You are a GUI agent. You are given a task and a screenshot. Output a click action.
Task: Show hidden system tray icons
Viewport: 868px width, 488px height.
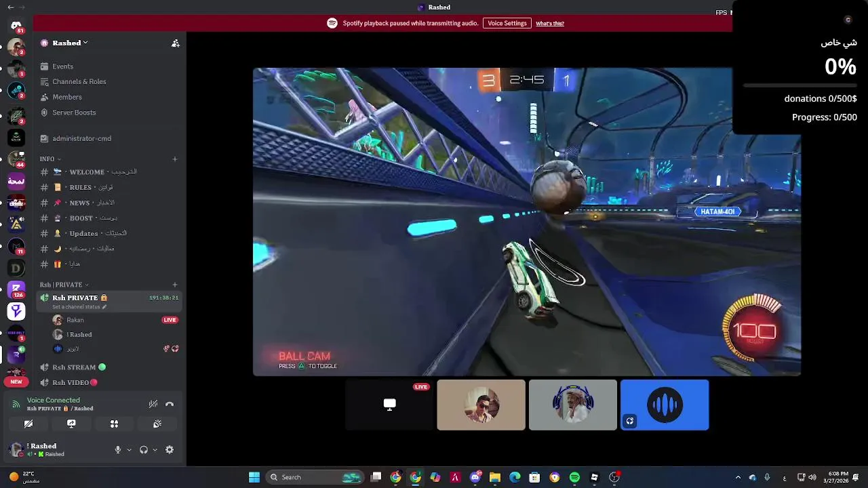[738, 477]
